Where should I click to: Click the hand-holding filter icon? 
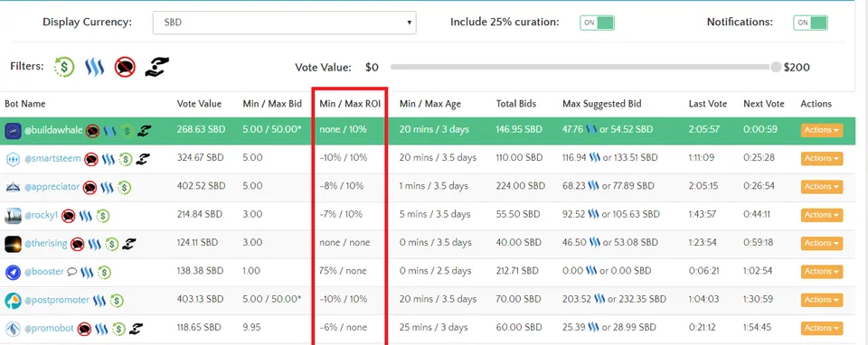click(156, 67)
